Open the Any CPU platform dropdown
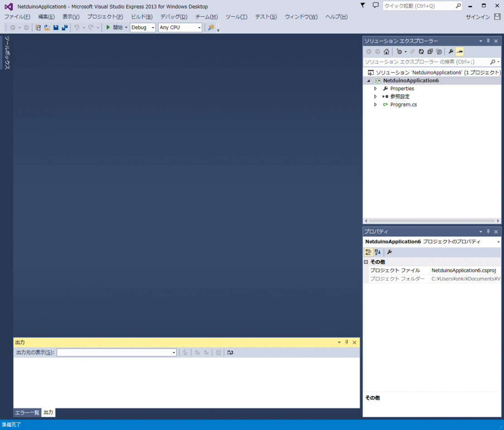Image resolution: width=504 pixels, height=430 pixels. click(180, 28)
